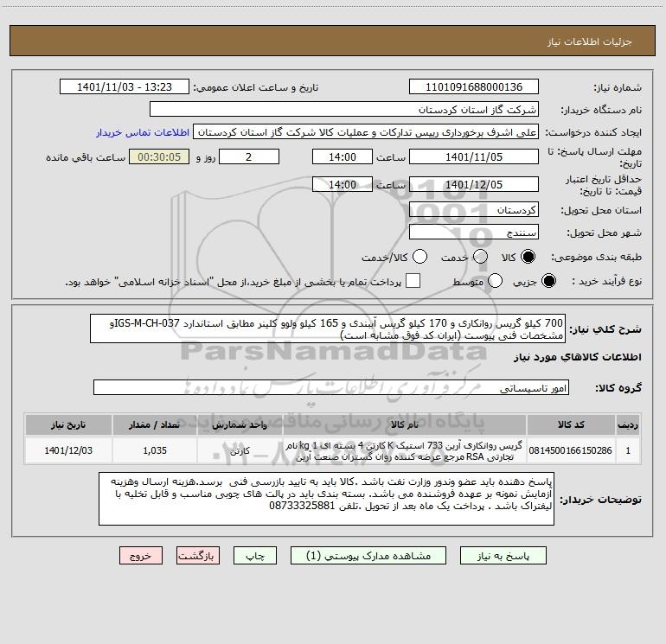The image size is (666, 644).
Task: Click the پاسخ به نیاز button
Action: click(x=503, y=556)
